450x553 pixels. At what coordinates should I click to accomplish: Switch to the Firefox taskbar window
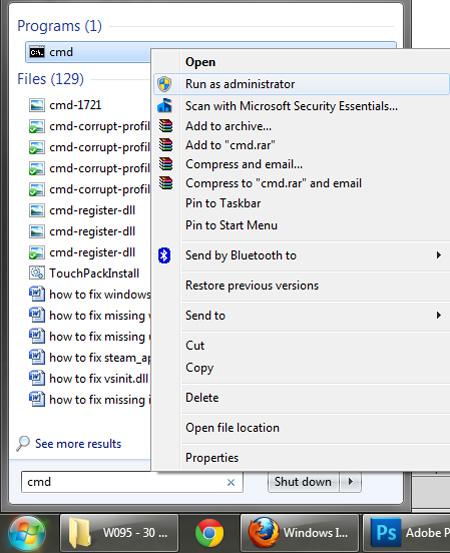pyautogui.click(x=299, y=533)
